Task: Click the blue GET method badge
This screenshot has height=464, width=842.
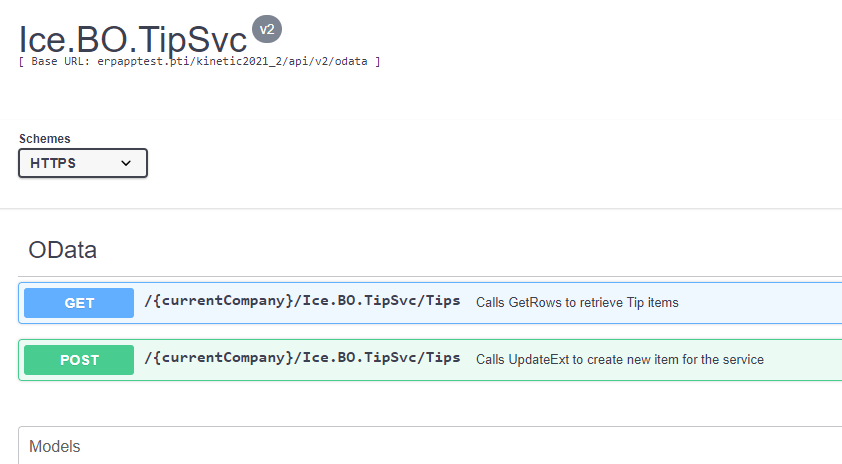Action: [79, 303]
